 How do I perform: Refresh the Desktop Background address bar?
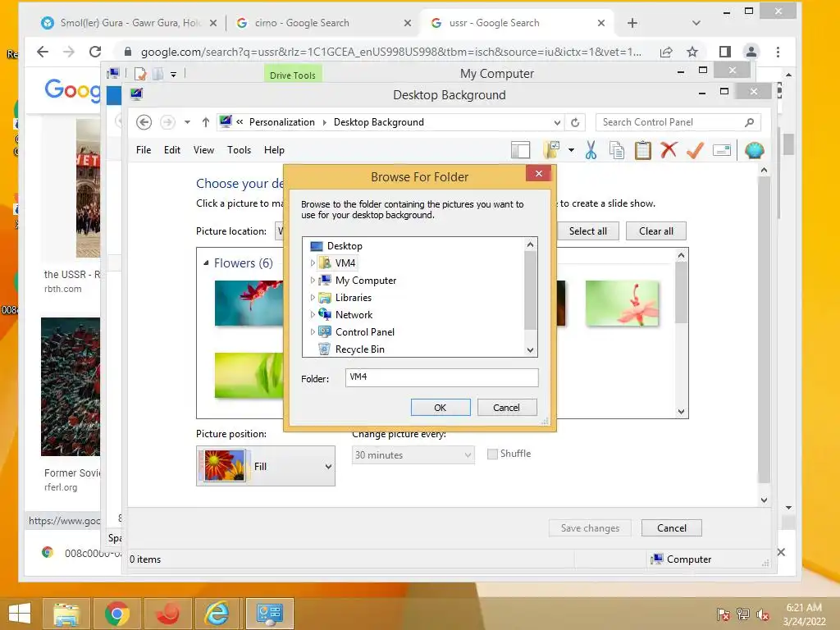[x=575, y=122]
